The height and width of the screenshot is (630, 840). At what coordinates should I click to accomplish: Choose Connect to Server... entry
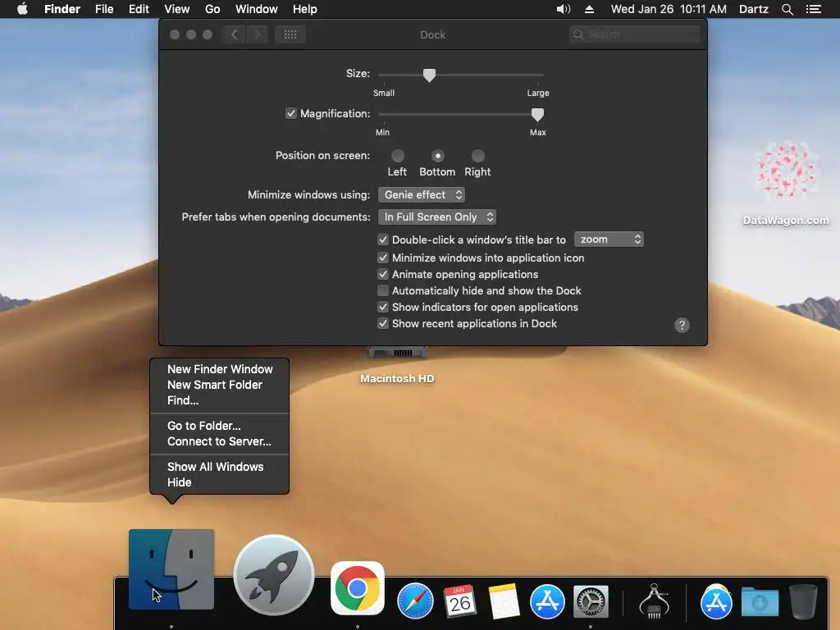219,441
